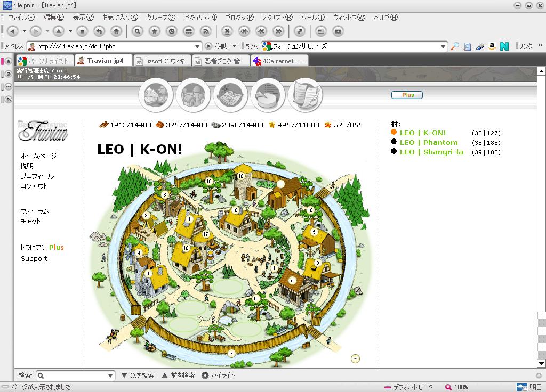Click 次を検索 find next
Image resolution: width=546 pixels, height=392 pixels.
[138, 375]
